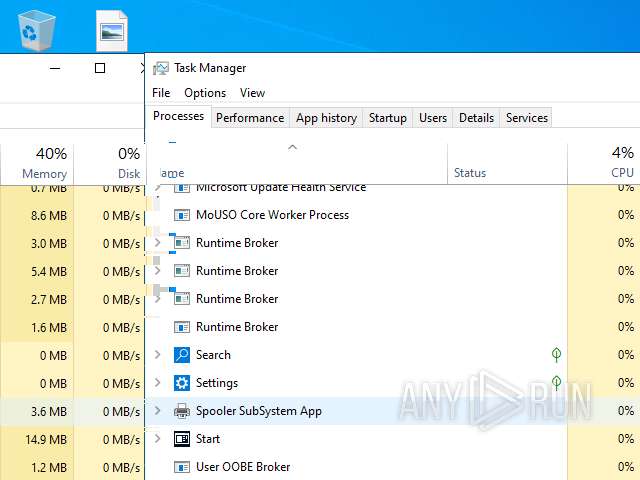Screen dimensions: 640x480
Task: Click the Search row green leaf status icon
Action: tap(556, 354)
